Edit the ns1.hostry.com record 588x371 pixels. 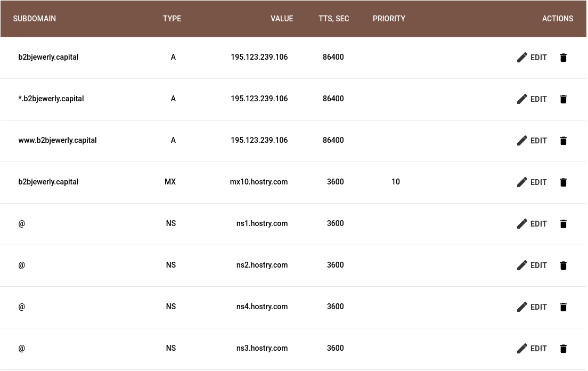coord(532,224)
